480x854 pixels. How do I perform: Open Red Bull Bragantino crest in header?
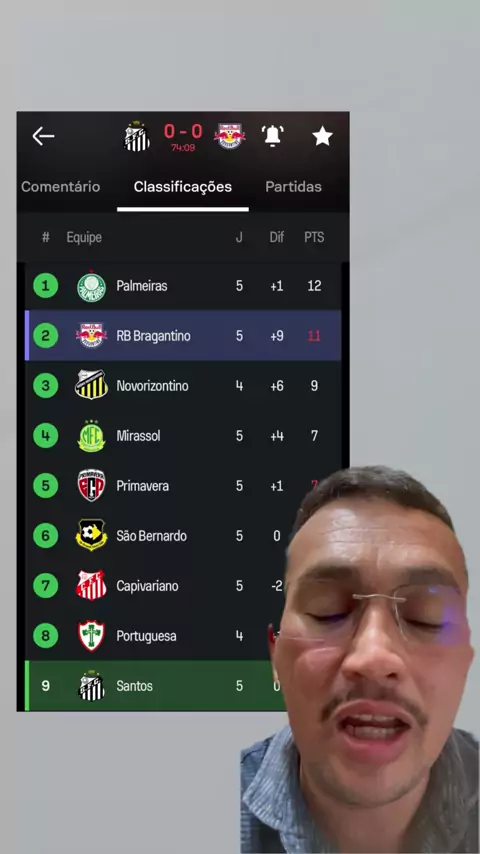(x=229, y=136)
